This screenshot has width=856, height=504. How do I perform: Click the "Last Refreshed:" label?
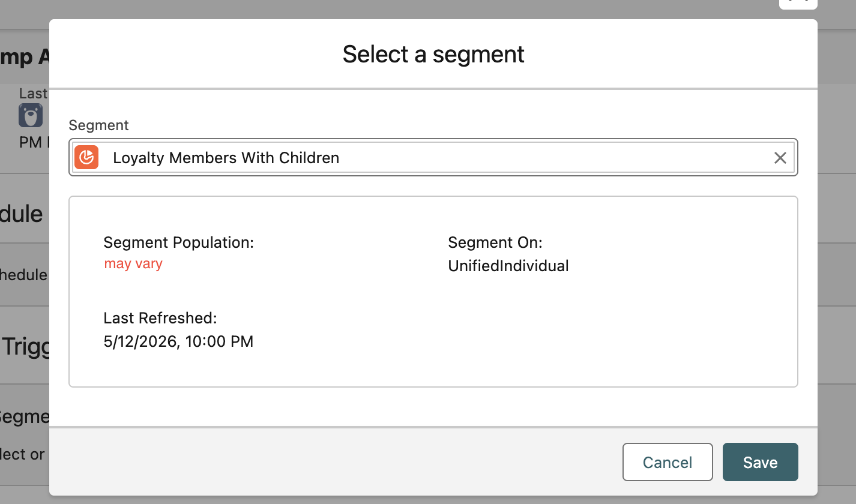click(160, 318)
